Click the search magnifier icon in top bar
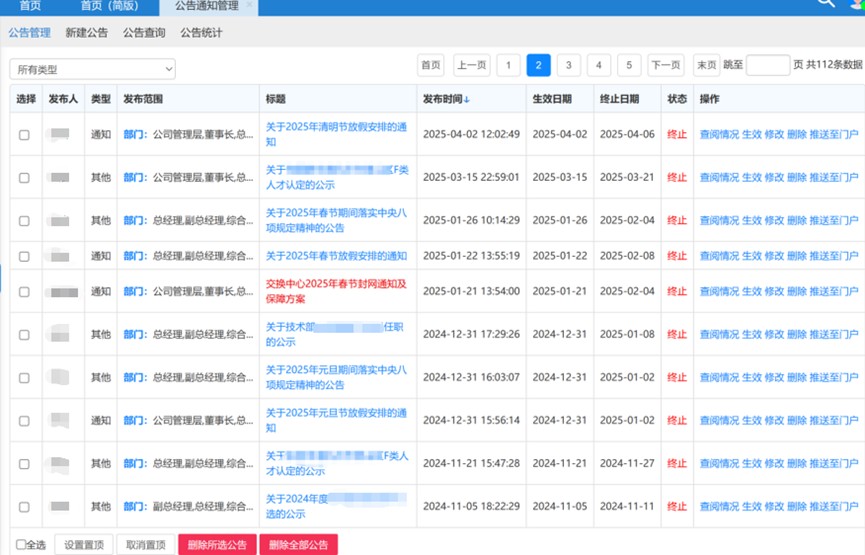Image resolution: width=865 pixels, height=555 pixels. (825, 4)
